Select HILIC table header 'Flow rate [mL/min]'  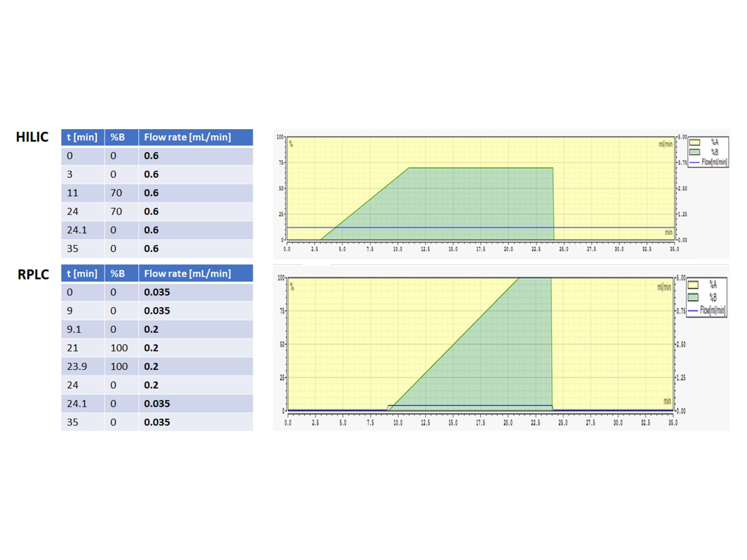(x=196, y=137)
